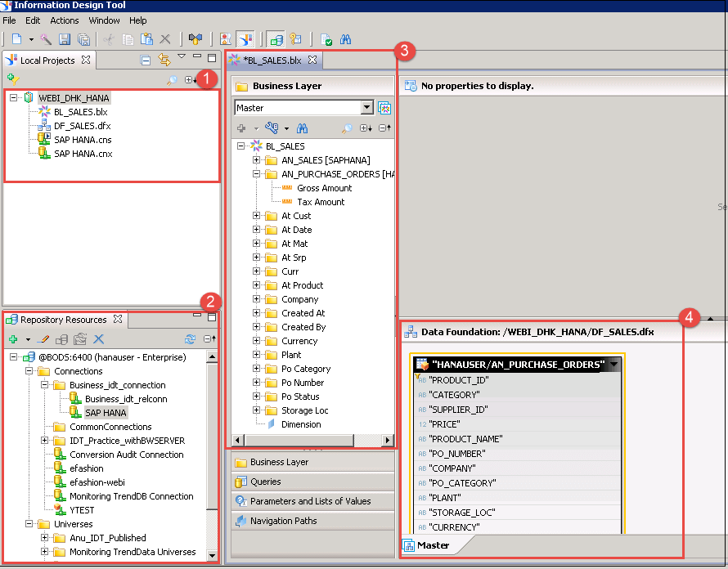Image resolution: width=728 pixels, height=569 pixels.
Task: Open the Queries section
Action: [x=266, y=482]
